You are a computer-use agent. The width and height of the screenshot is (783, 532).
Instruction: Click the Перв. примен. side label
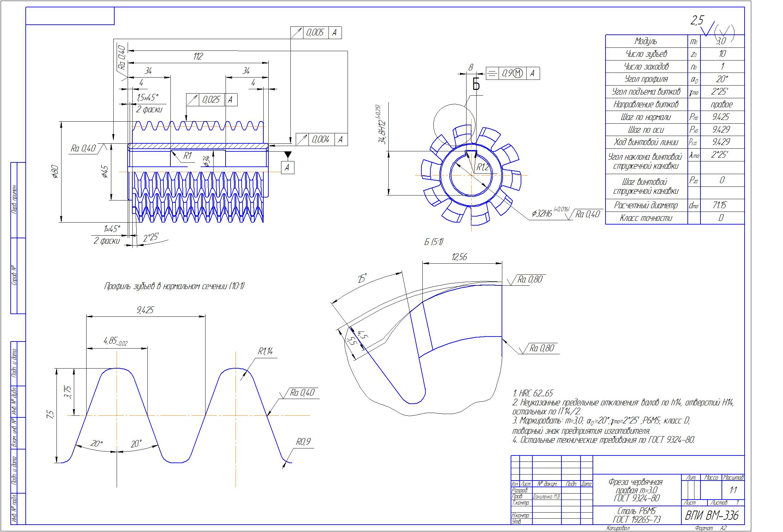(14, 200)
